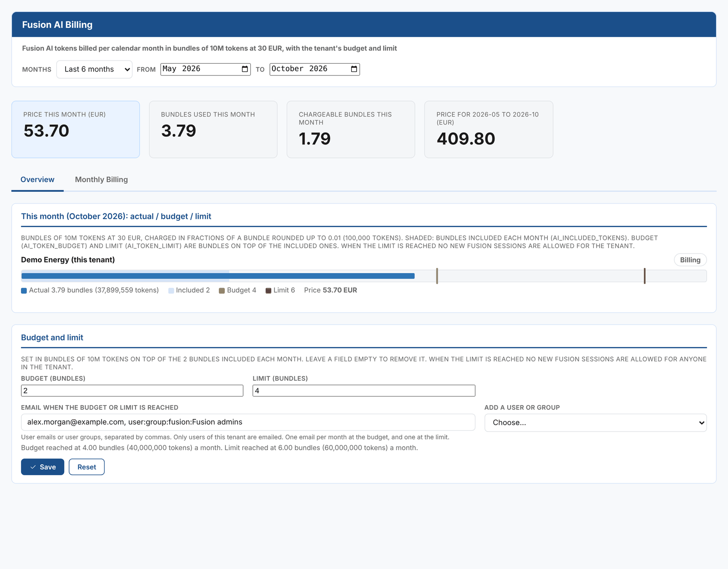The width and height of the screenshot is (728, 569).
Task: Open calendar picker in To month field
Action: (x=354, y=69)
